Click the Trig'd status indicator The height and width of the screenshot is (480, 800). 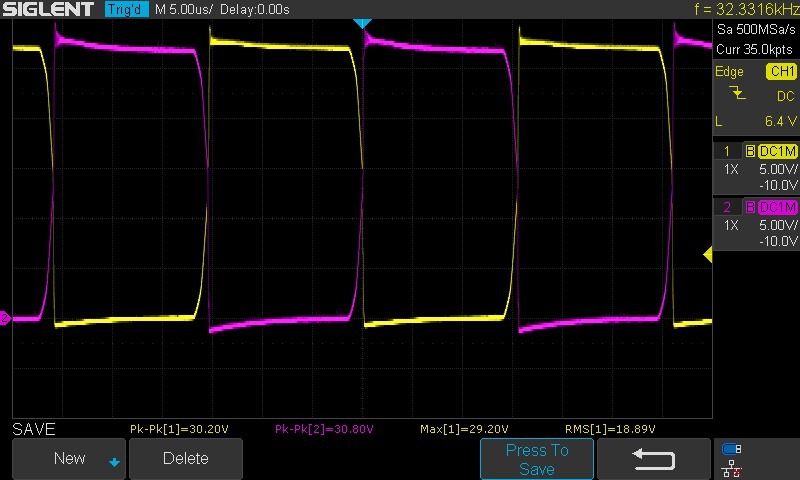point(127,9)
